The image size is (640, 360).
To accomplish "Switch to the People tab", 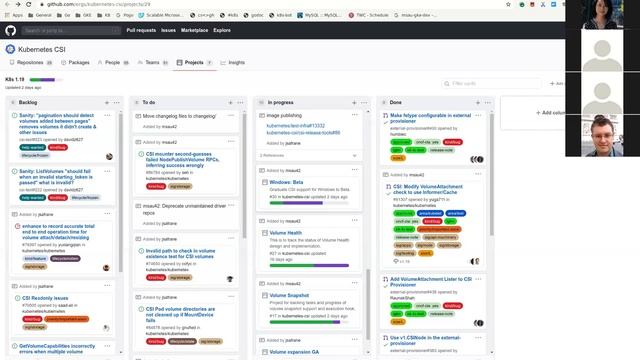I will pyautogui.click(x=113, y=62).
